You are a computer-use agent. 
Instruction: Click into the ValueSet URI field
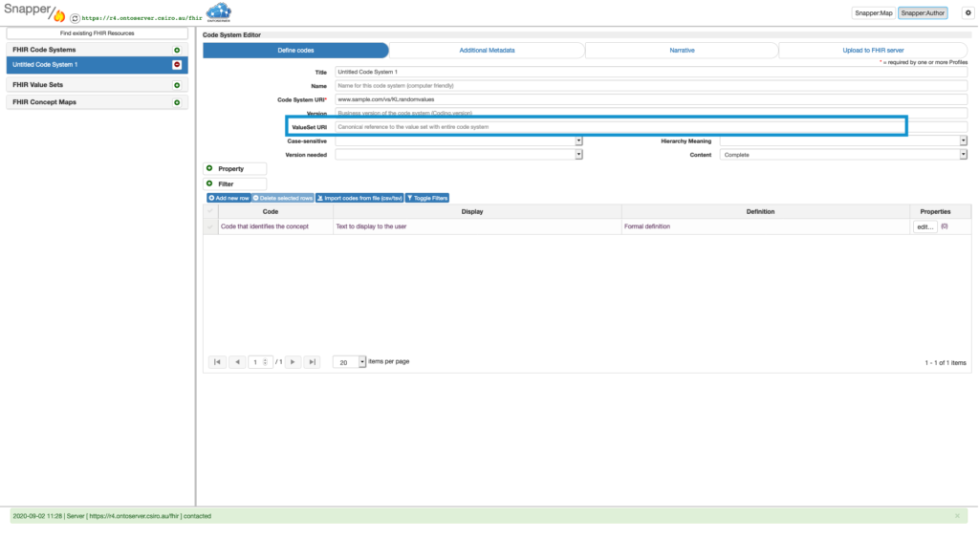tap(617, 126)
